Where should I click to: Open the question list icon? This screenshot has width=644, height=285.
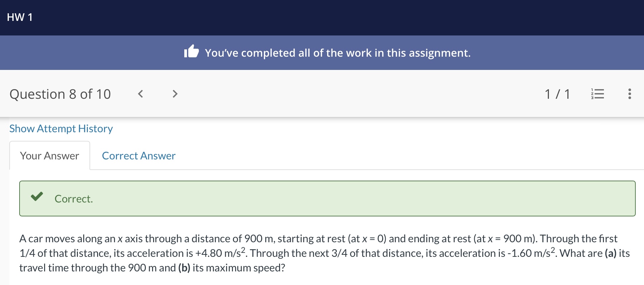pos(597,94)
